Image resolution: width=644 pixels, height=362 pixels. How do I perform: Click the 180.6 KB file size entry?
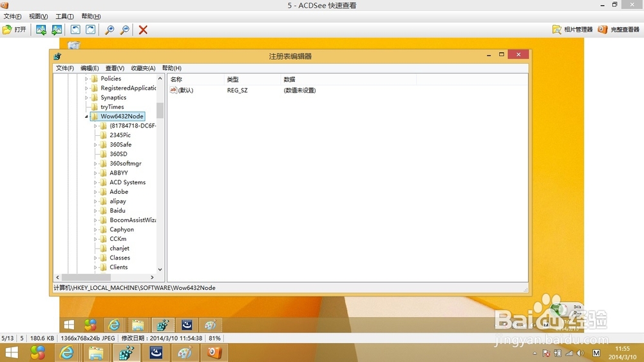pyautogui.click(x=42, y=339)
